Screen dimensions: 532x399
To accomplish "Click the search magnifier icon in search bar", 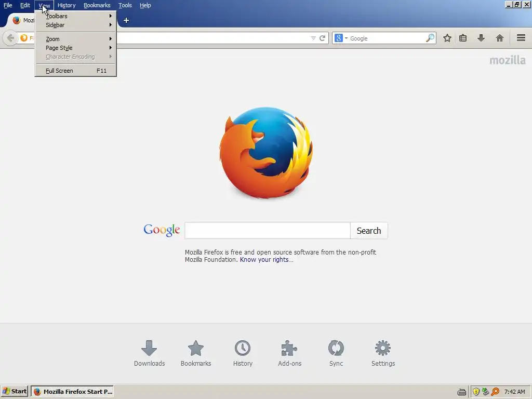I will tap(430, 38).
